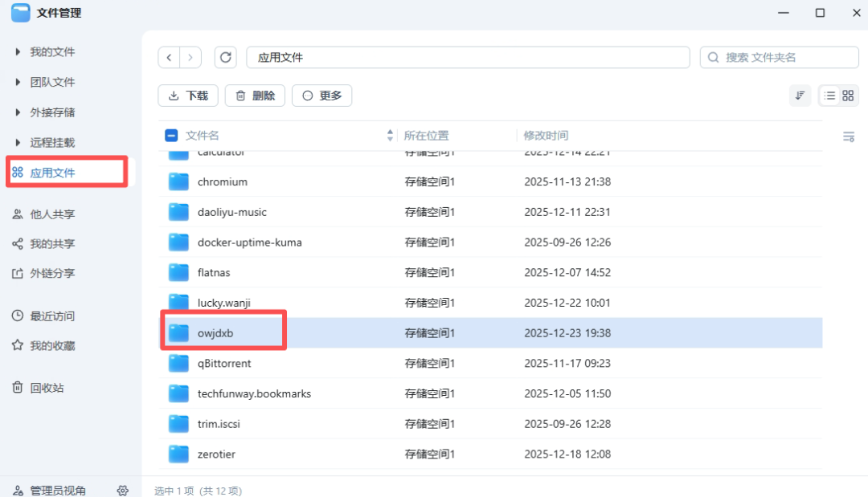Select 他人共享 in the sidebar
Screen dimensions: 868x497
[x=51, y=214]
